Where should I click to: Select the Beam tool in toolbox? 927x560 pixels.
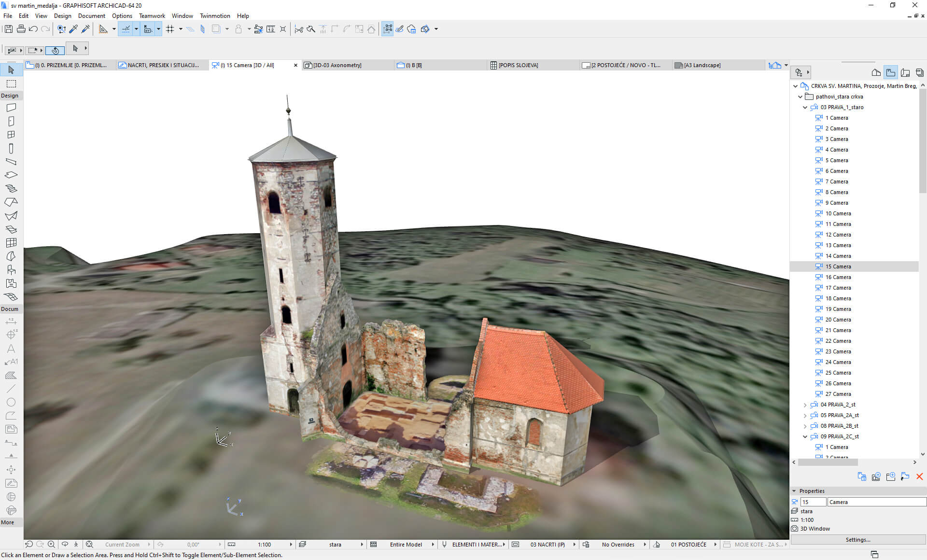(11, 162)
